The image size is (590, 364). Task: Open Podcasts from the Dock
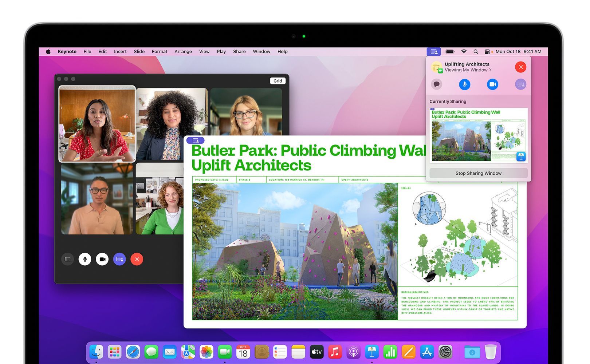coord(353,352)
